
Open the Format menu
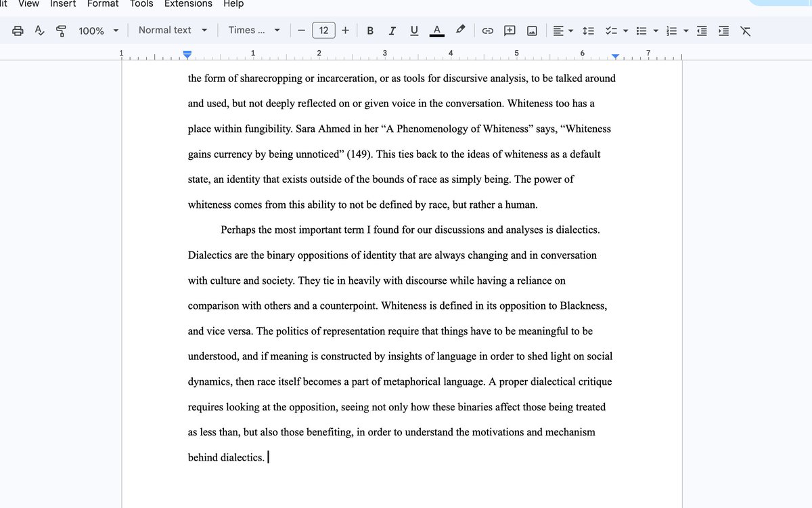click(103, 4)
